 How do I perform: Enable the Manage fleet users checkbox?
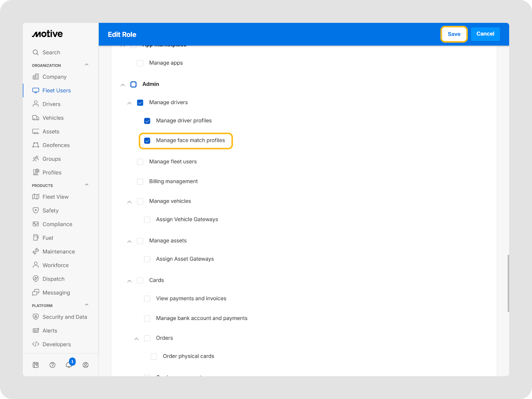(x=140, y=162)
